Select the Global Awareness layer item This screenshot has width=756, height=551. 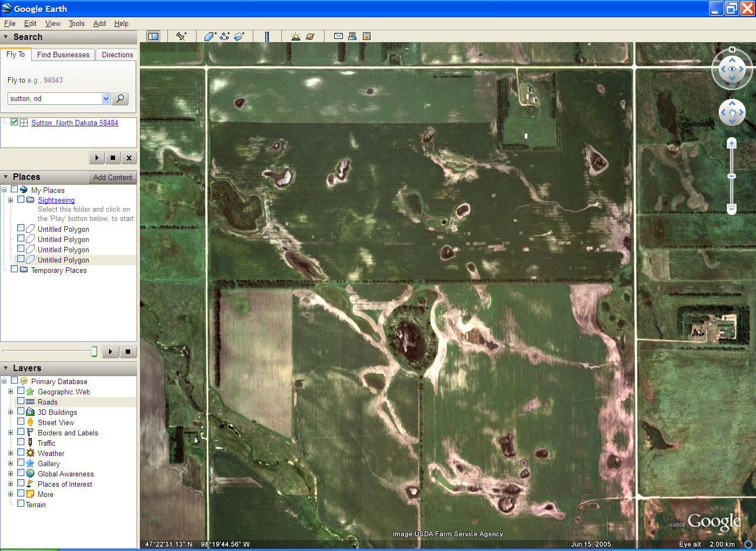coord(65,474)
